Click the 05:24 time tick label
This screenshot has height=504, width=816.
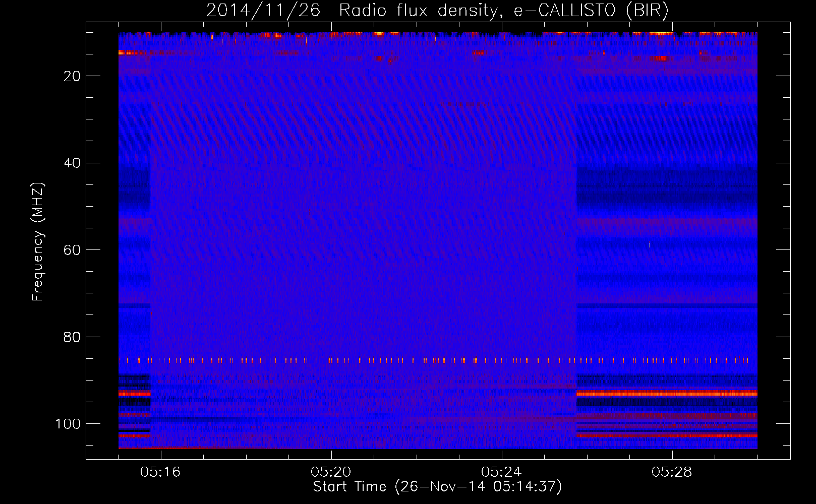tap(501, 472)
